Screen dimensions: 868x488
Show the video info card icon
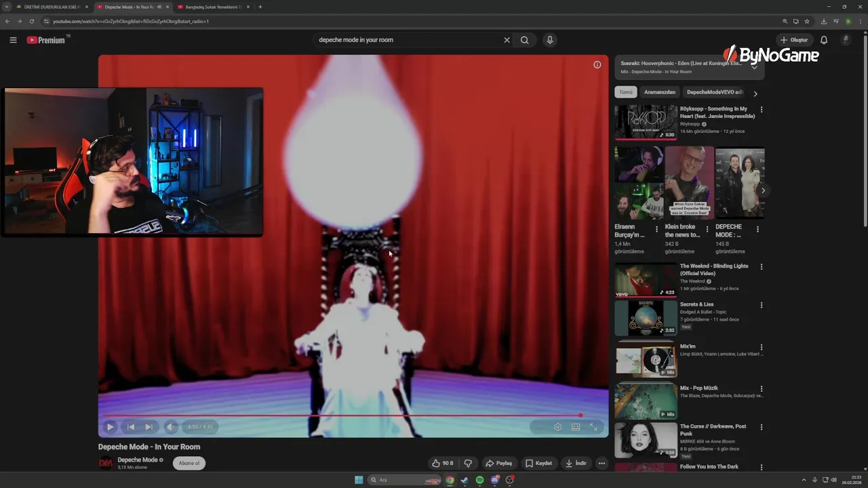597,65
